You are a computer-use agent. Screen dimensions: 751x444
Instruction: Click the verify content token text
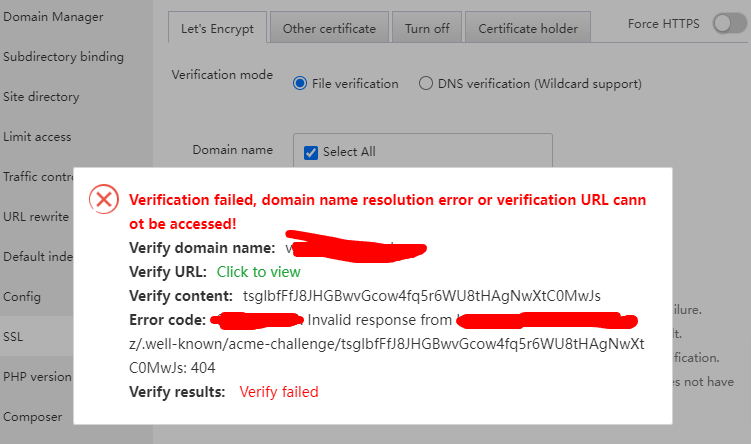pyautogui.click(x=422, y=295)
